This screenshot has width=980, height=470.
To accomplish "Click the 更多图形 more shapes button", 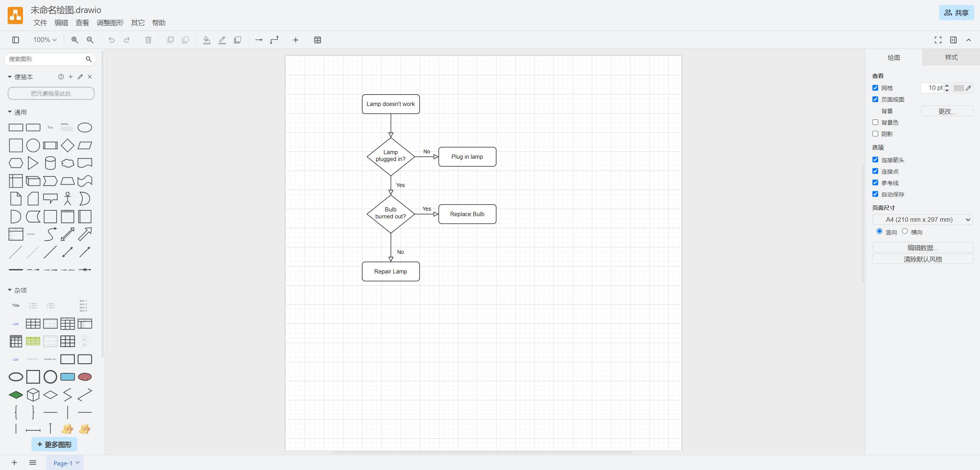I will tap(54, 444).
